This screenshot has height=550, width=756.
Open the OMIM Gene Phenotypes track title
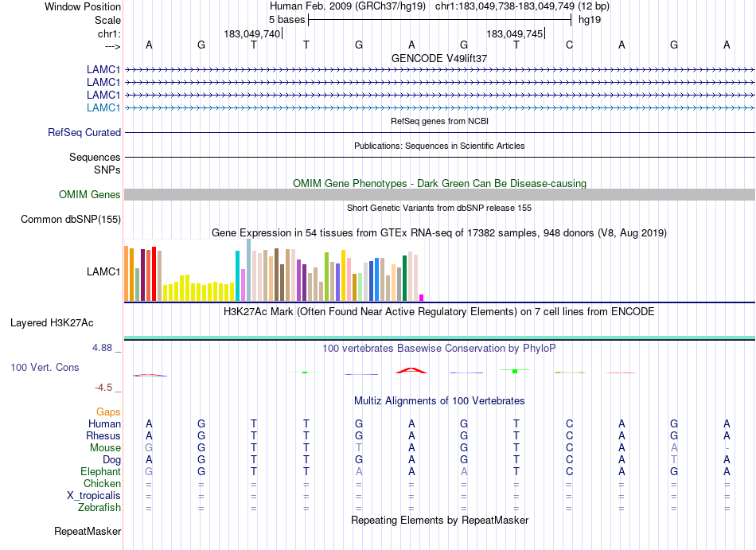(439, 184)
